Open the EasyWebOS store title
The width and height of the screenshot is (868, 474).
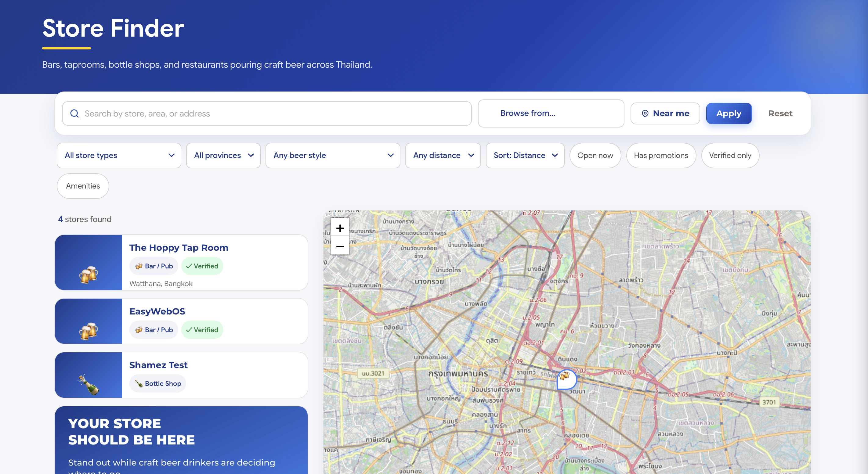[157, 311]
